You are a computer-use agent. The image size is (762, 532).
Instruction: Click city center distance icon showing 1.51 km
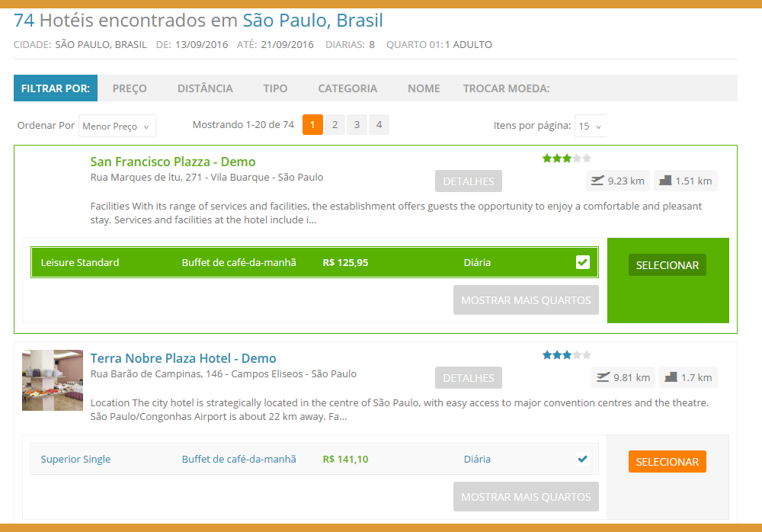pyautogui.click(x=665, y=181)
